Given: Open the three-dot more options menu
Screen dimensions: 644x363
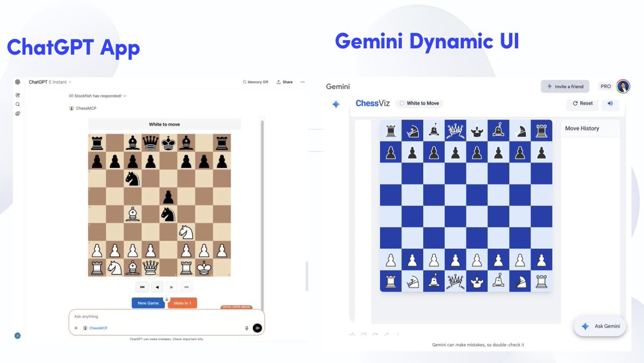Looking at the screenshot, I should tap(303, 82).
